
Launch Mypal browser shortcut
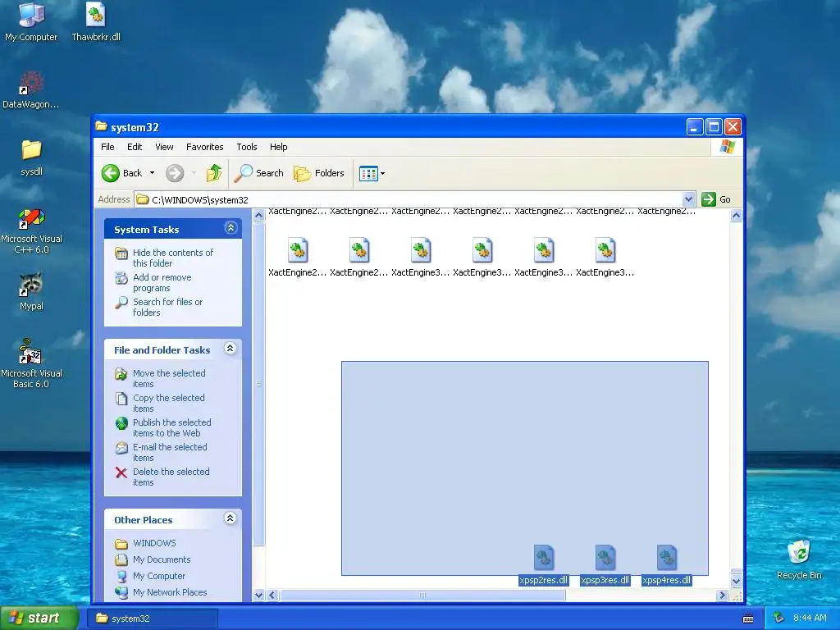click(x=31, y=292)
